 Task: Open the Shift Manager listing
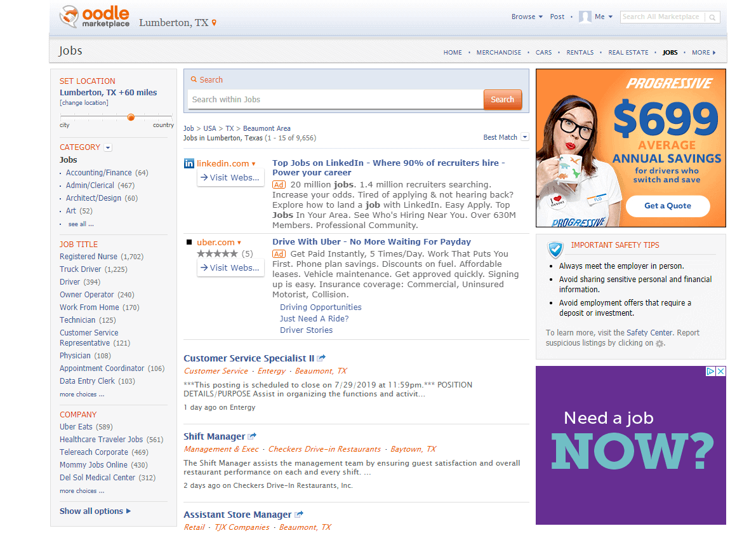pyautogui.click(x=215, y=436)
